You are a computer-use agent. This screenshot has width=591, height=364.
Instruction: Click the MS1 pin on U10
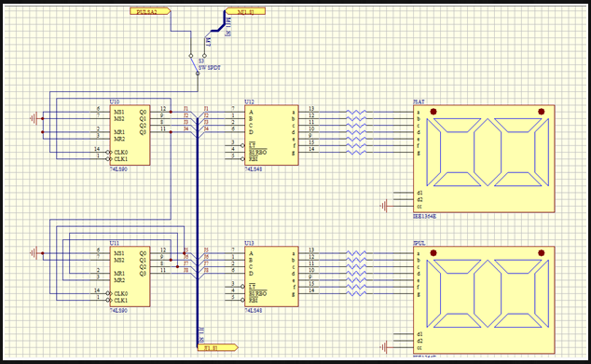click(x=119, y=112)
